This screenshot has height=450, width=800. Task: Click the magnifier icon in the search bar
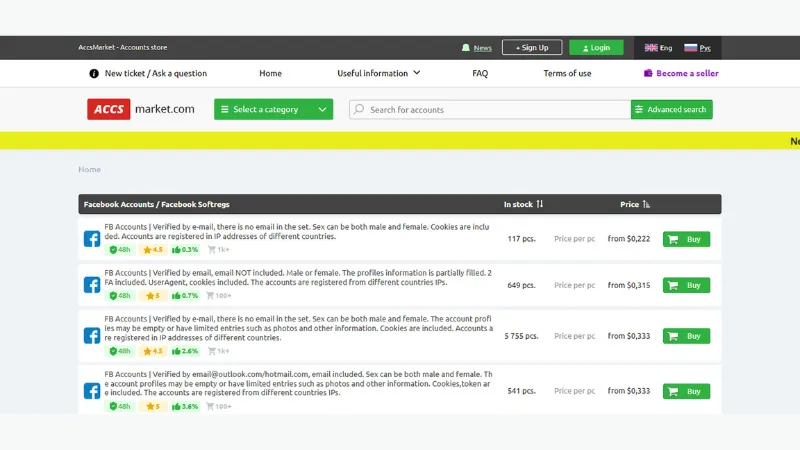[359, 109]
